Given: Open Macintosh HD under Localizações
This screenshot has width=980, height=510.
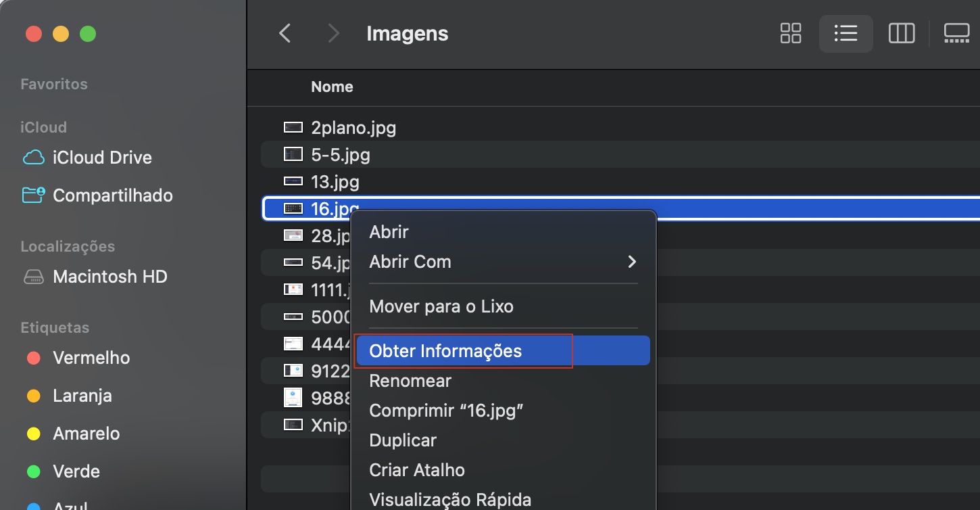Looking at the screenshot, I should point(110,276).
